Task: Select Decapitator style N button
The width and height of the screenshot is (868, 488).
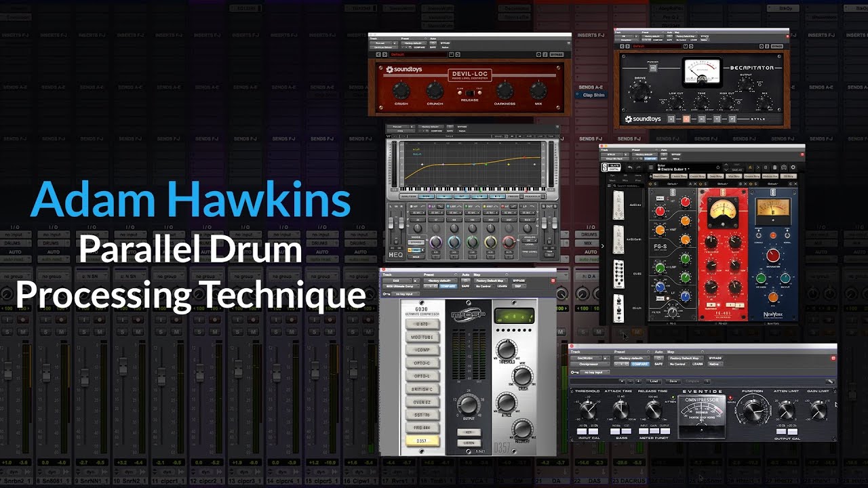Action: point(701,119)
